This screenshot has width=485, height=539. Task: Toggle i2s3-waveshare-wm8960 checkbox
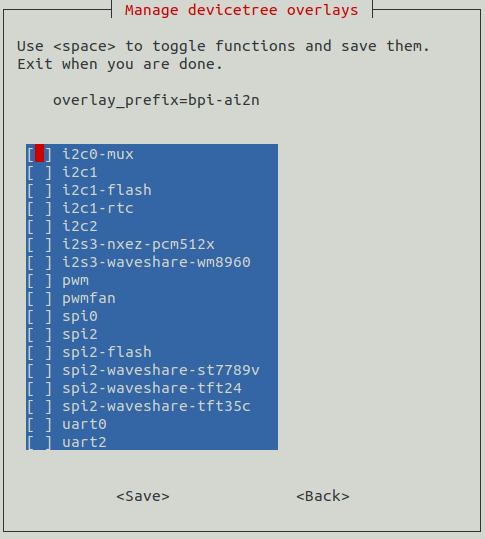tap(40, 262)
